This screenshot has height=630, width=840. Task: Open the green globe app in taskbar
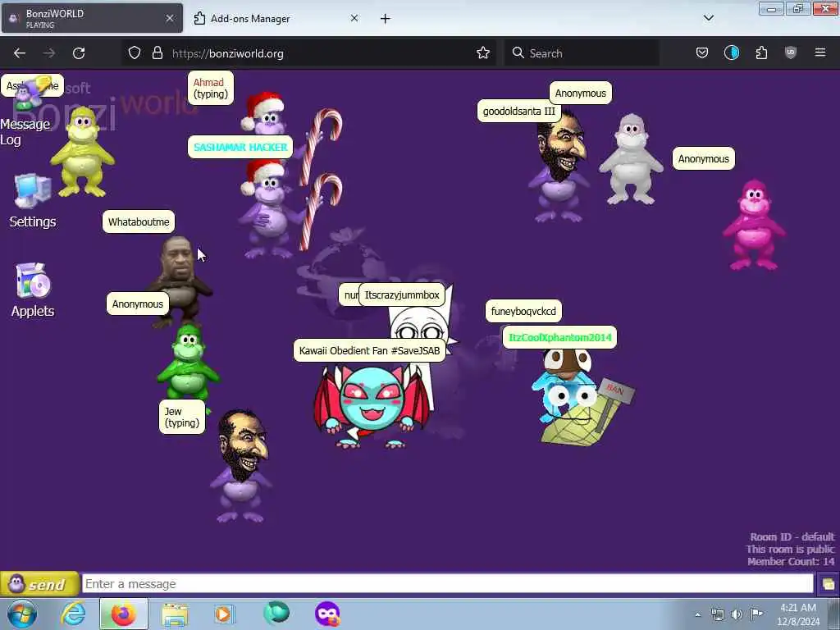[276, 613]
